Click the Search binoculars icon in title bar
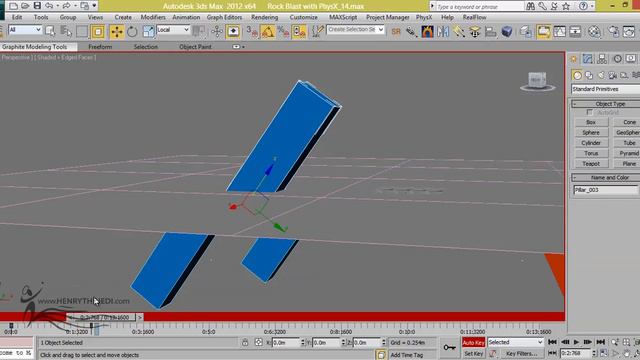This screenshot has height=360, width=640. click(x=530, y=6)
